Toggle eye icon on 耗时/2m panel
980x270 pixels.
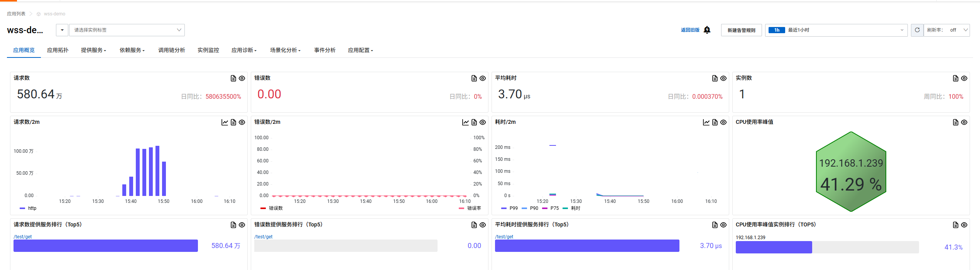point(723,122)
